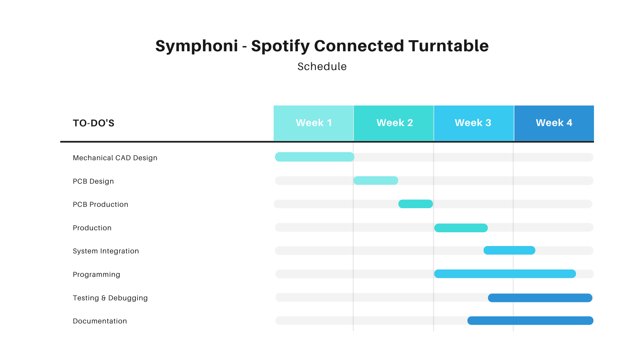Select the Week 2 column header
The width and height of the screenshot is (644, 362).
pos(394,123)
